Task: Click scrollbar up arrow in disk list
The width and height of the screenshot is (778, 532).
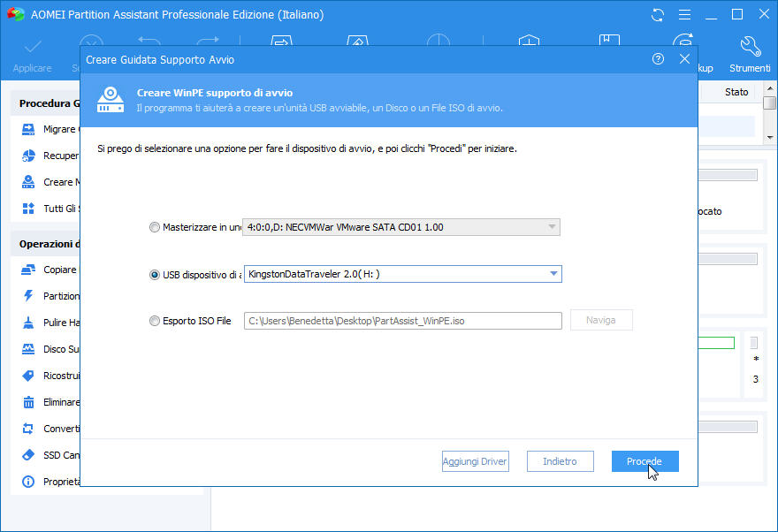Action: 769,88
